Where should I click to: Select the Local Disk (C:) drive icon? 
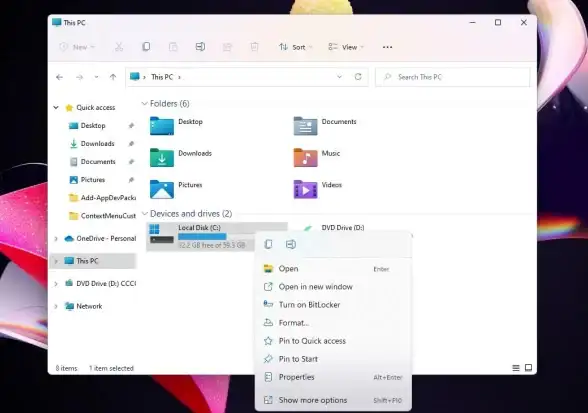(x=162, y=234)
